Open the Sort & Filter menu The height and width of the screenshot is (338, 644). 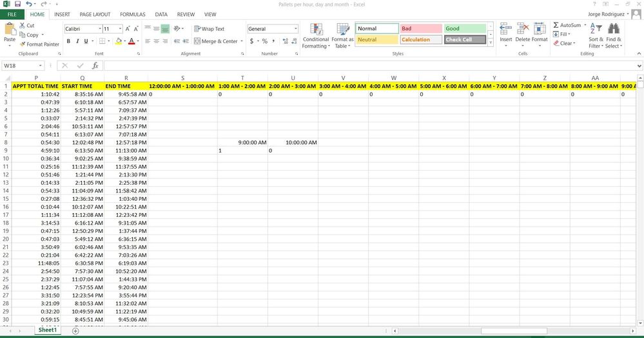596,36
